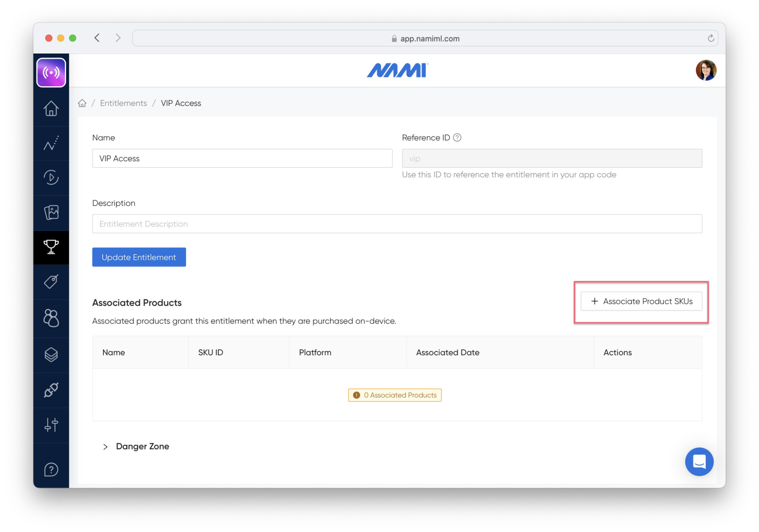
Task: Reload the page
Action: [x=711, y=38]
